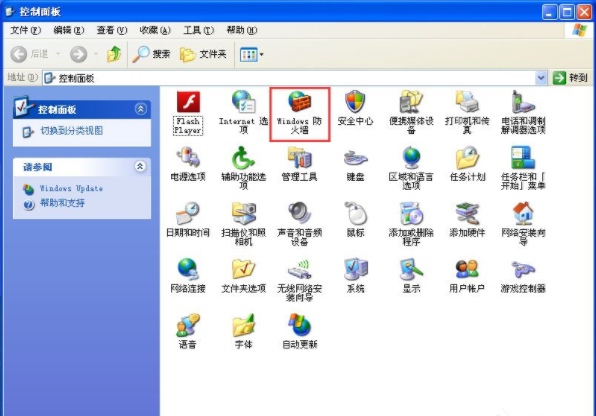Open the 安全中心 shield icon
Viewport: 596px width, 416px height.
click(x=355, y=102)
